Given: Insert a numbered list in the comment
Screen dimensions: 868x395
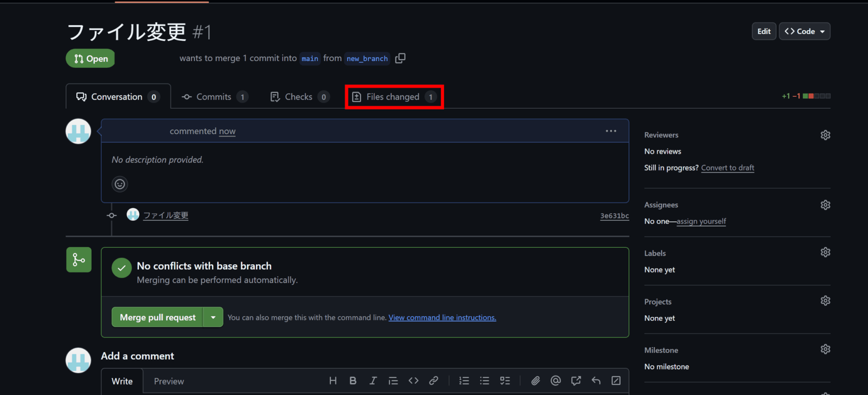Looking at the screenshot, I should tap(464, 381).
